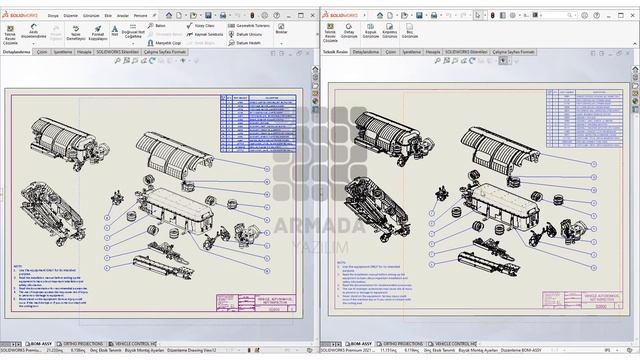Switch to the İşaretleme tab in the left window
The width and height of the screenshot is (640, 360).
tap(63, 52)
